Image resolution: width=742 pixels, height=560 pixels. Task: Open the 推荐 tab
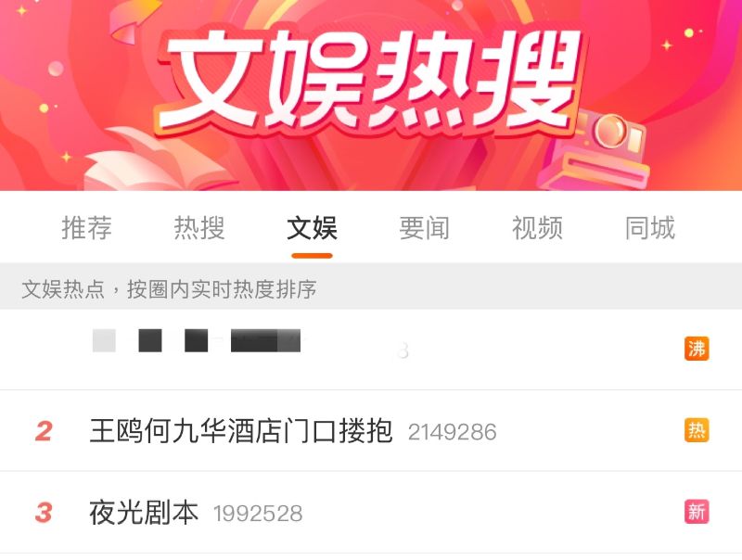[x=86, y=228]
